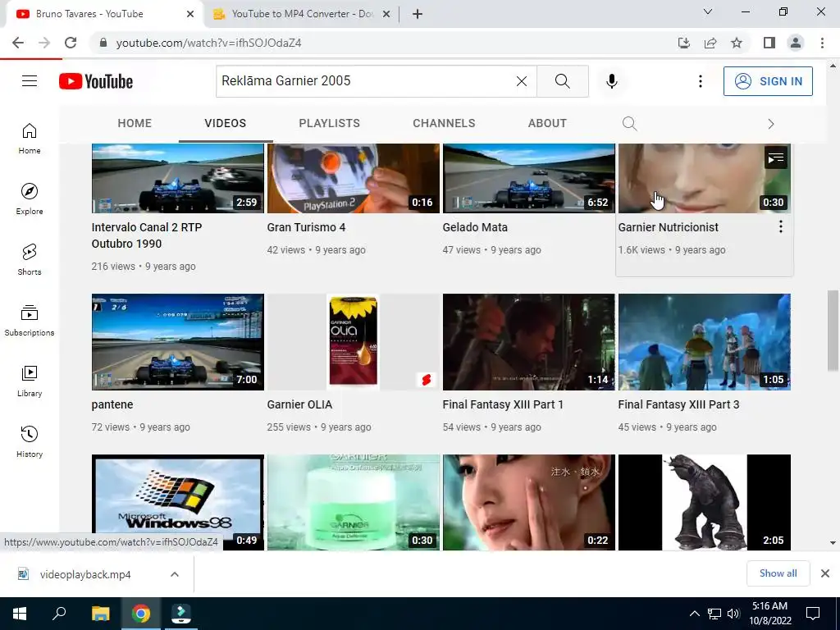Open Chrome three-dot menu
The height and width of the screenshot is (630, 840).
pos(822,43)
